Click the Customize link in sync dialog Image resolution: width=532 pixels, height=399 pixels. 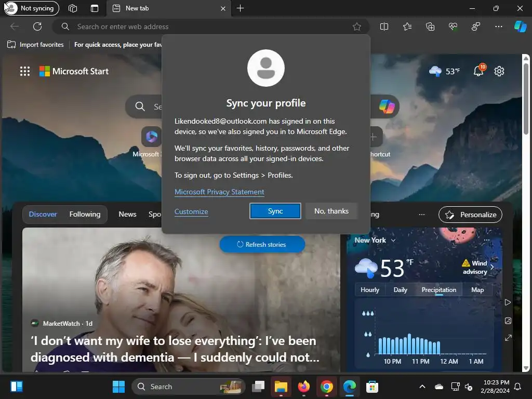(191, 211)
